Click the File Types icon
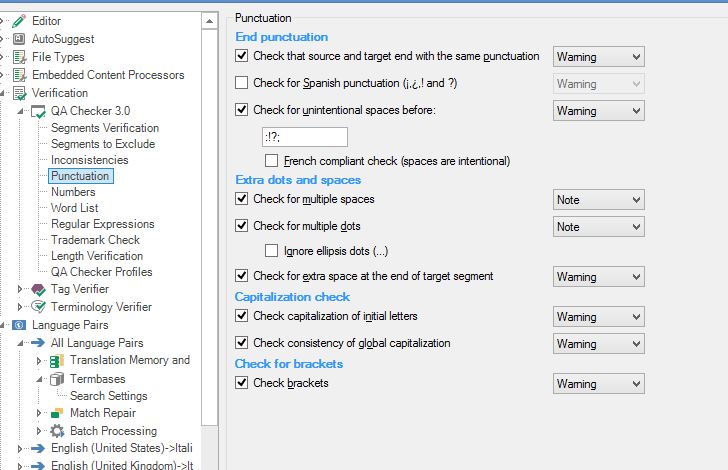 [19, 57]
